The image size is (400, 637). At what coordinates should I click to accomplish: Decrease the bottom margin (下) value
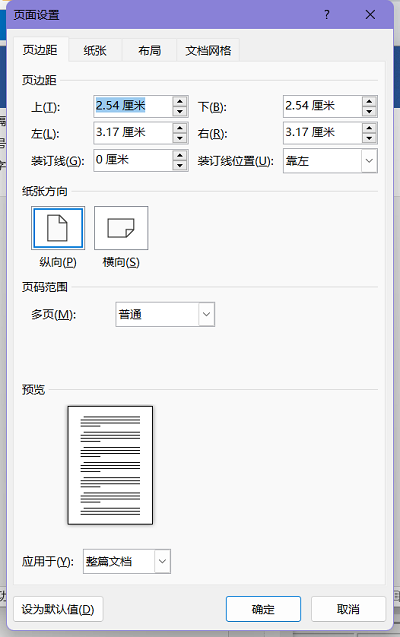[x=369, y=111]
